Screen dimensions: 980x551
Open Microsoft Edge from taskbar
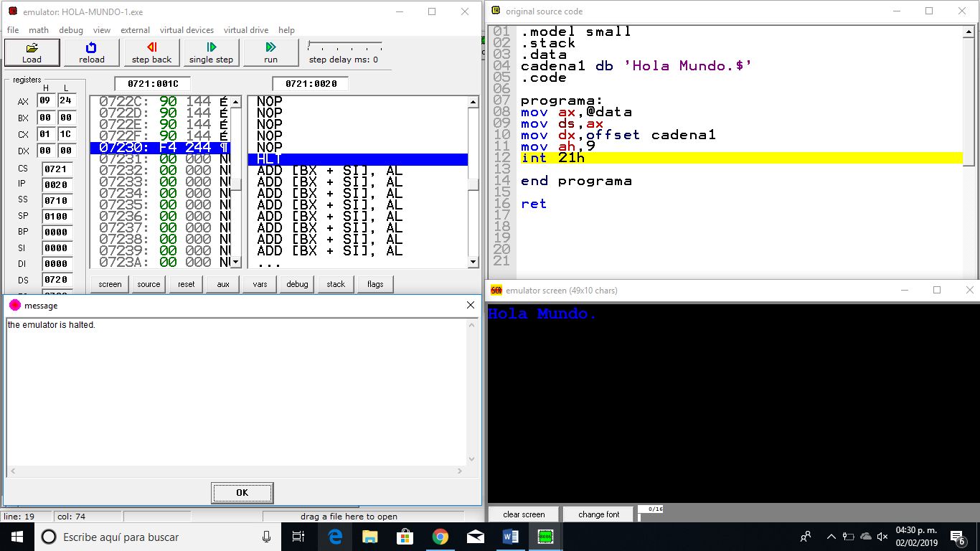coord(335,537)
